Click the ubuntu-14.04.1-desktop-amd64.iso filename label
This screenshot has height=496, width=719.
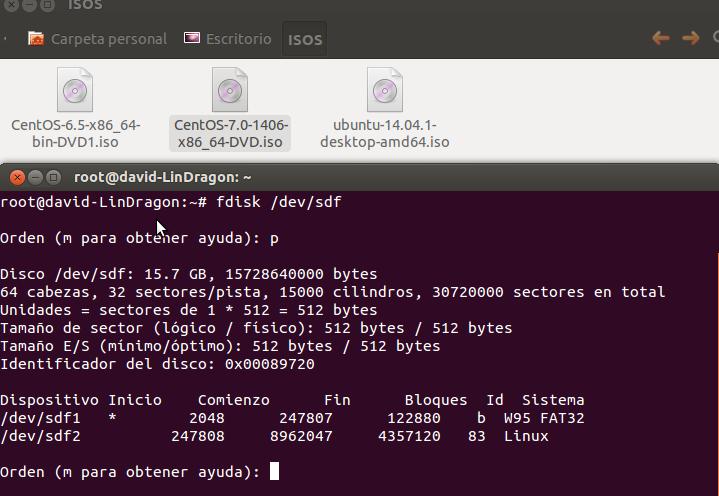click(385, 133)
